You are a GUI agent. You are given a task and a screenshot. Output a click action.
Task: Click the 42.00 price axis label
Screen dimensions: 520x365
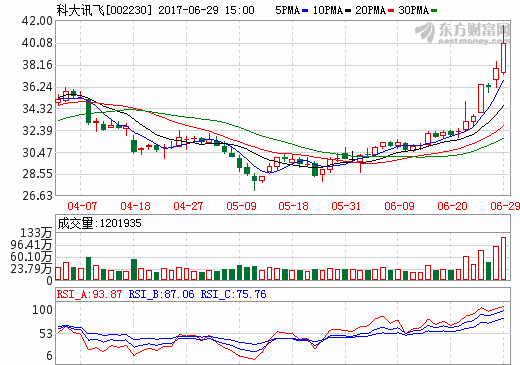pyautogui.click(x=37, y=21)
